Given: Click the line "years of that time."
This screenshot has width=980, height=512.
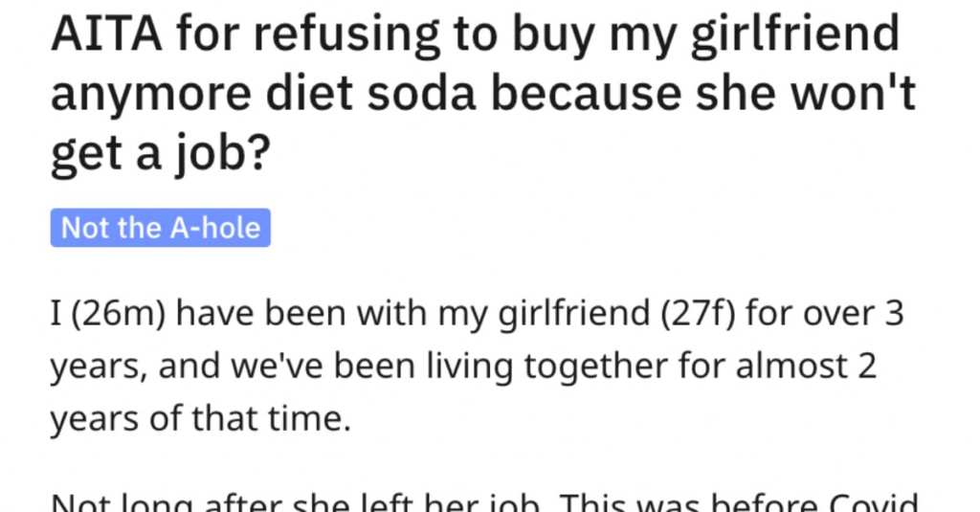Looking at the screenshot, I should tap(201, 417).
